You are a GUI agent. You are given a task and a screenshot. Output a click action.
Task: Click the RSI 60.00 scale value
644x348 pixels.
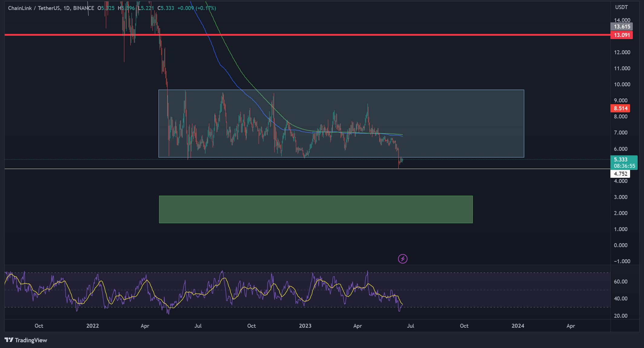(x=621, y=282)
